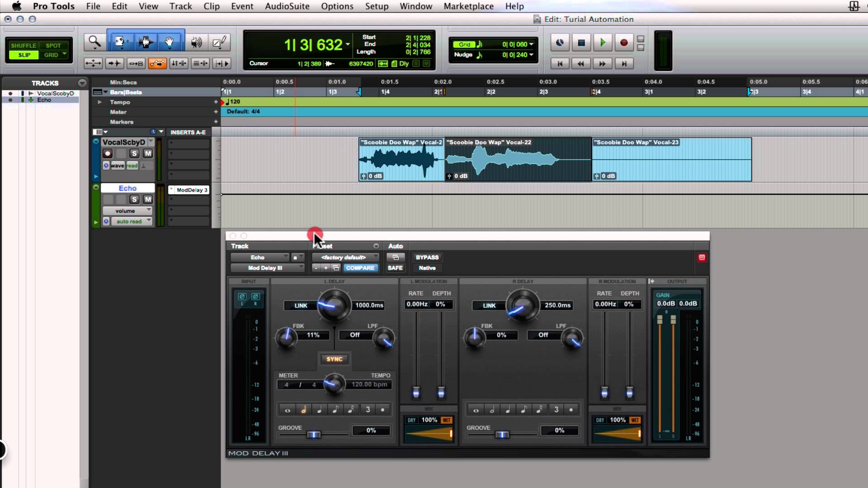This screenshot has height=488, width=868.
Task: Record-enable the VocalScbyD track
Action: (x=108, y=154)
